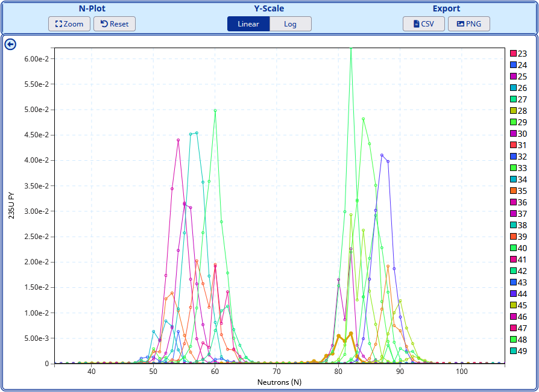Click the Neutrons (N) axis title
This screenshot has height=392, width=539.
click(280, 382)
